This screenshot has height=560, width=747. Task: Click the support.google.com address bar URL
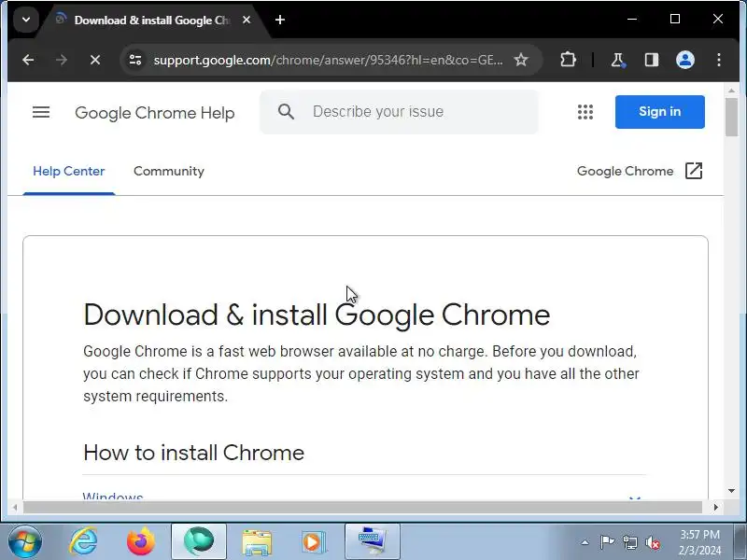pos(328,60)
